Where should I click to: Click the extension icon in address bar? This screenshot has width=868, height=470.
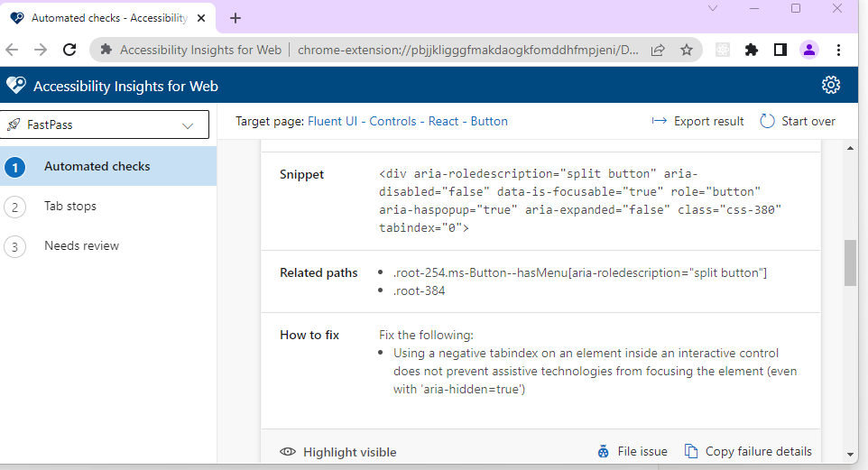pos(106,50)
